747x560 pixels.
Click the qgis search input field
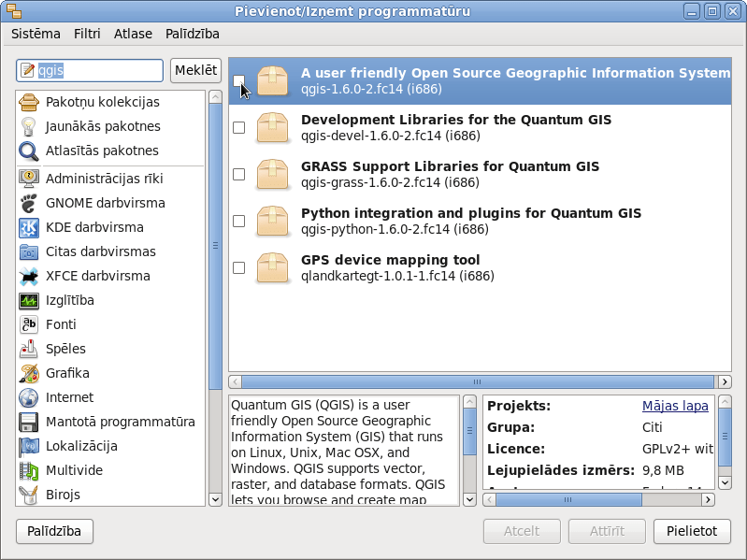[x=90, y=70]
